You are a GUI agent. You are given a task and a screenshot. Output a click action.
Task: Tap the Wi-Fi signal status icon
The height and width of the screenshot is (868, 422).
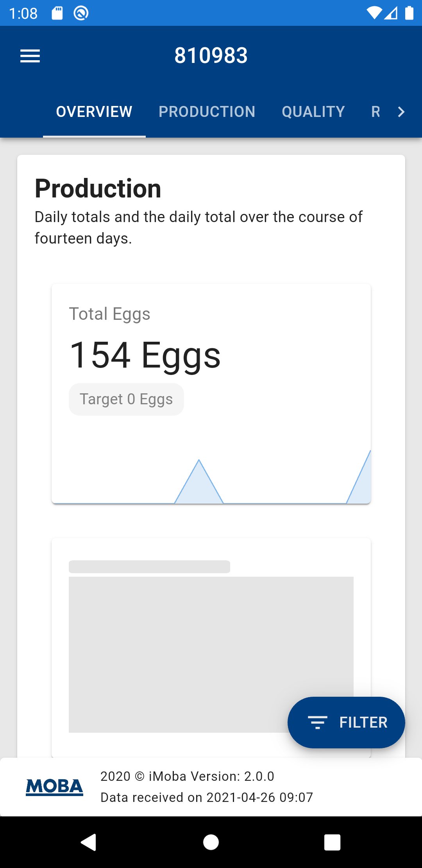[374, 13]
